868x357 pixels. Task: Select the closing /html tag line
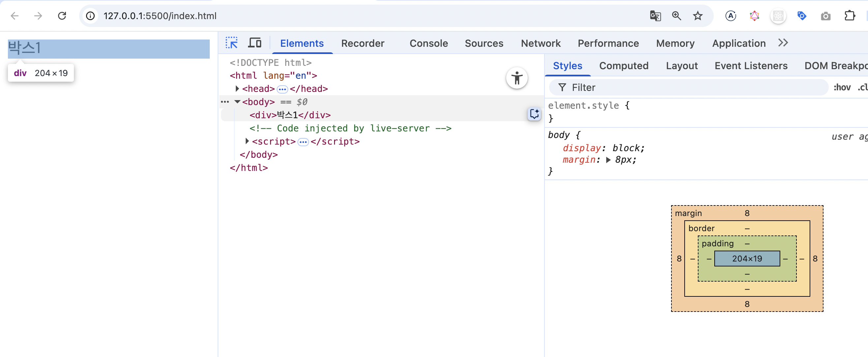pos(249,168)
